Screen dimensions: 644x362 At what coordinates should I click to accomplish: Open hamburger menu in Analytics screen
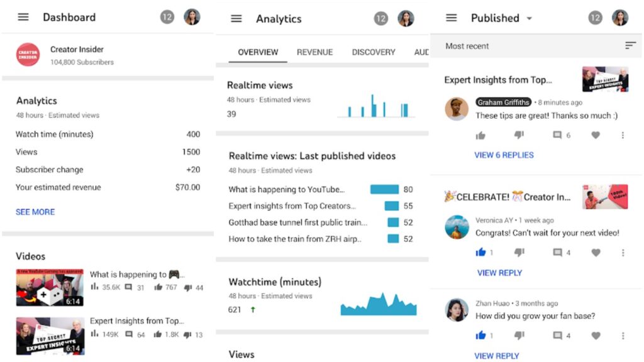coord(236,18)
